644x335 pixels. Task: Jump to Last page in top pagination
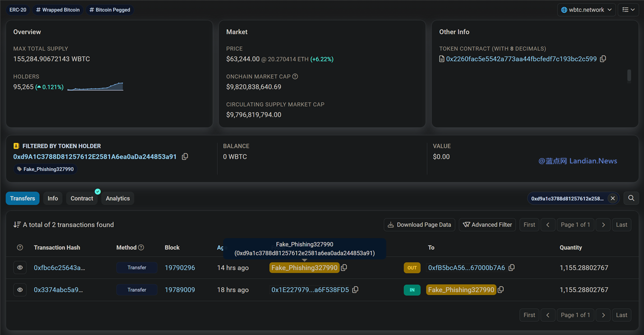[x=622, y=225]
